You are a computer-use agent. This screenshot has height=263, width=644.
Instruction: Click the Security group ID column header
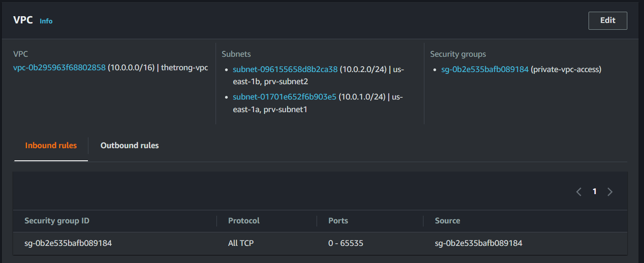coord(56,221)
